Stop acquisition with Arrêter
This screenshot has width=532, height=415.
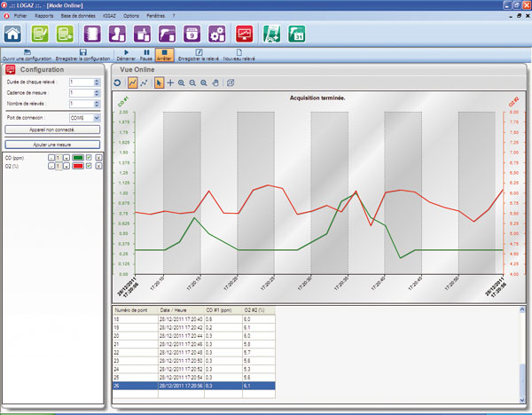[x=165, y=55]
